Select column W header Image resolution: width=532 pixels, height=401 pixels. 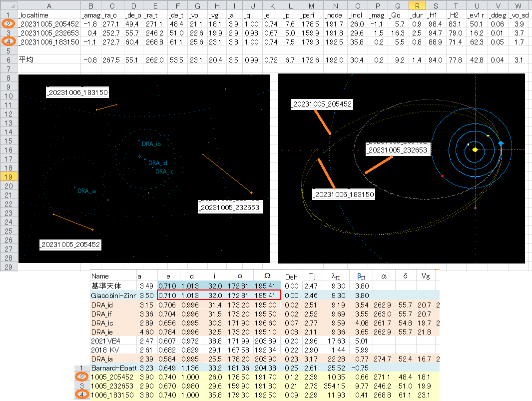tap(519, 5)
